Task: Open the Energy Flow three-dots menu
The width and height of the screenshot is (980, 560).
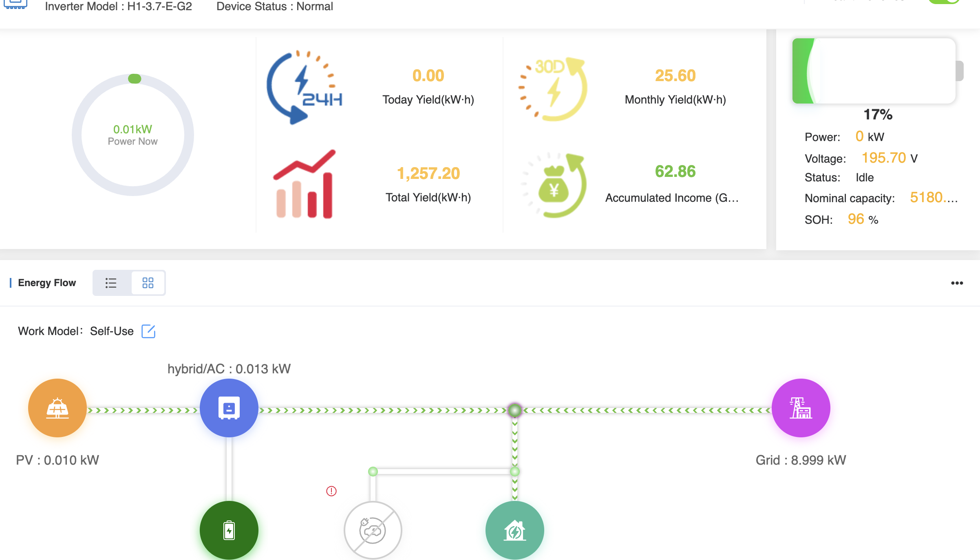Action: pos(957,283)
